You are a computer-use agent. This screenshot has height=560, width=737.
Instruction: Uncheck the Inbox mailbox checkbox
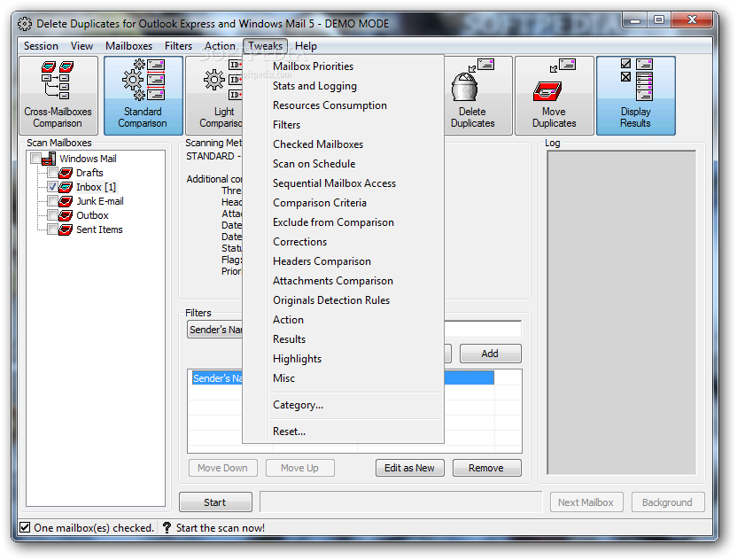[52, 187]
